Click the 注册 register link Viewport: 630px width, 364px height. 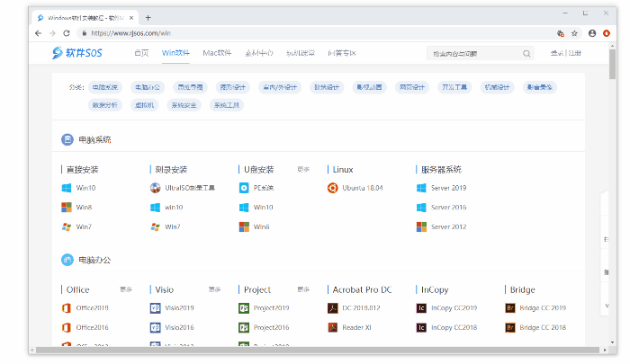[575, 53]
